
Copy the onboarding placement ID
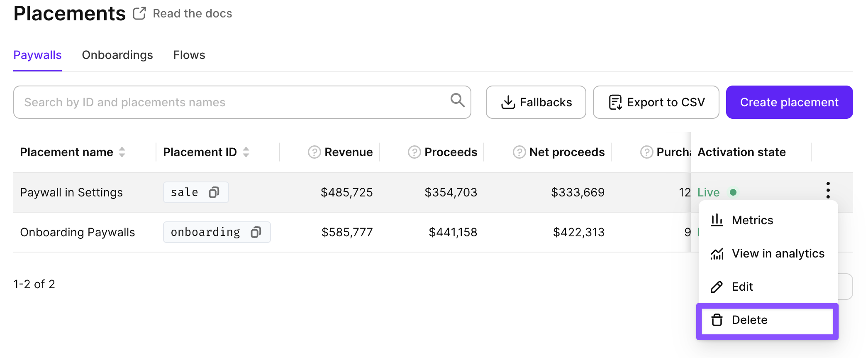(256, 232)
